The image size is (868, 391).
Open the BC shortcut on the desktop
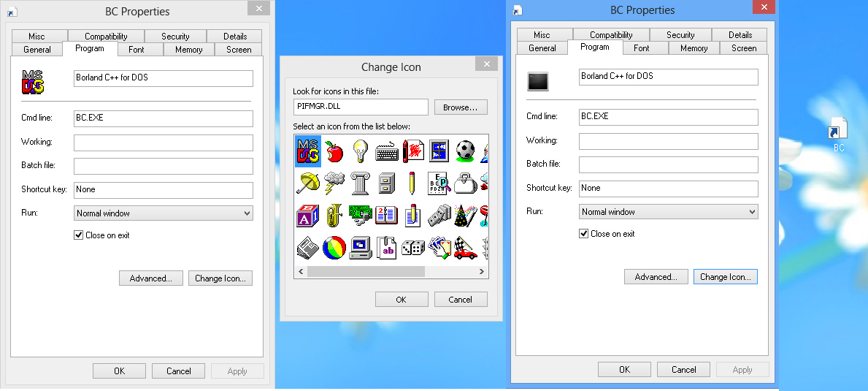pos(839,134)
